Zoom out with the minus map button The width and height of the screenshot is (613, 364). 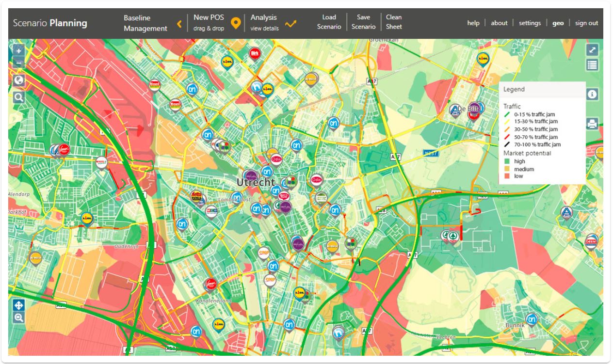coord(18,63)
